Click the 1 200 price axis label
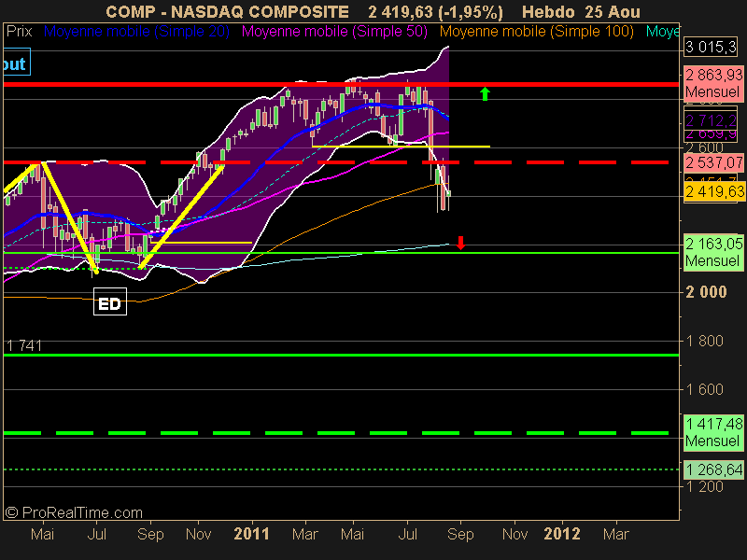The height and width of the screenshot is (560, 747). pos(705,486)
